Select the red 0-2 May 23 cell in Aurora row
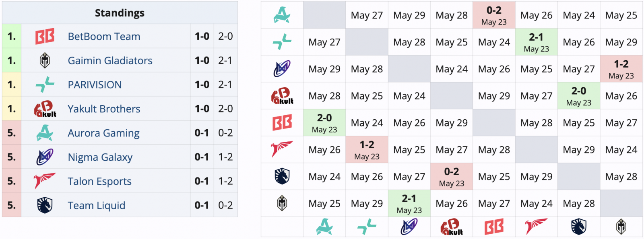The image size is (644, 239). tap(494, 15)
